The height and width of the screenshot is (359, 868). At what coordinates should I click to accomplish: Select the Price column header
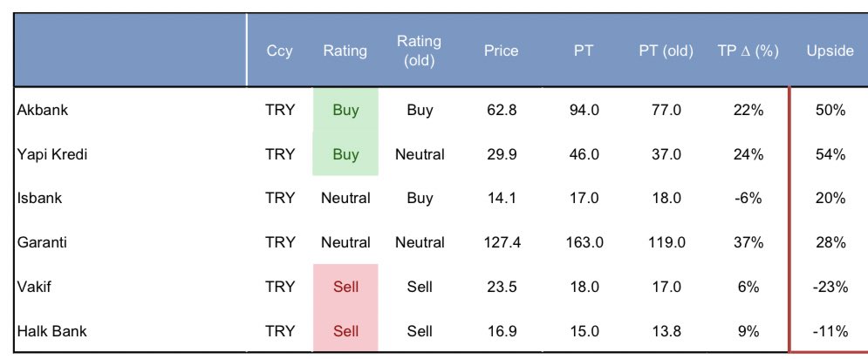[502, 51]
